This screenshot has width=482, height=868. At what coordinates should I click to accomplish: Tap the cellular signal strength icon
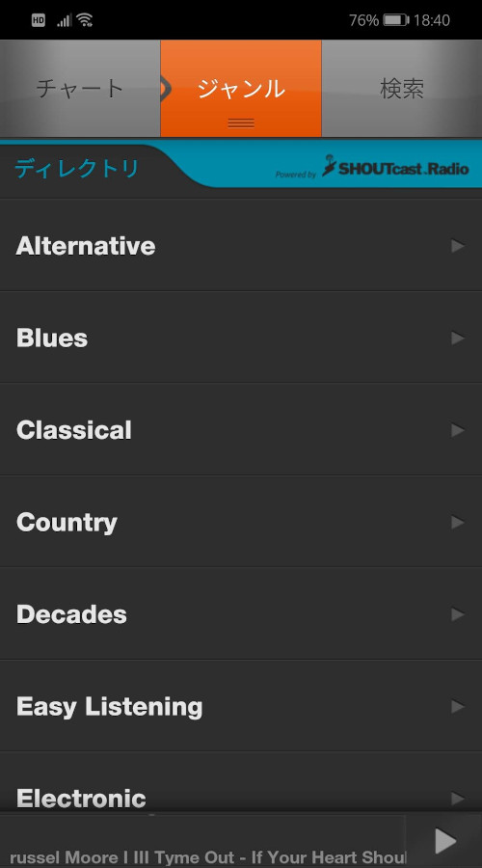65,20
